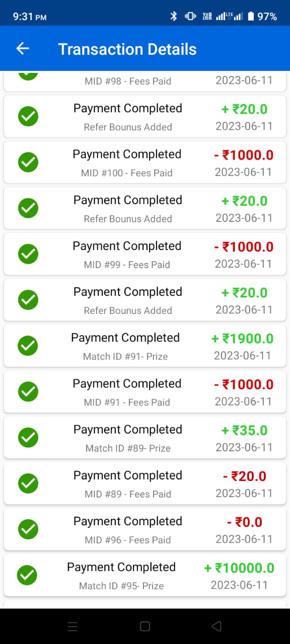Open the MID #100 - Fees Paid transaction
The height and width of the screenshot is (644, 290).
click(x=145, y=163)
